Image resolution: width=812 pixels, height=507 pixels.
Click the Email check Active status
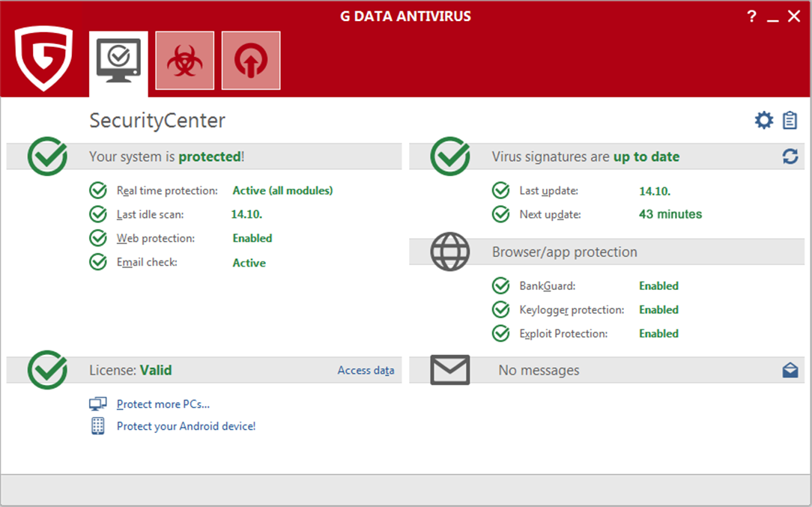tap(249, 263)
